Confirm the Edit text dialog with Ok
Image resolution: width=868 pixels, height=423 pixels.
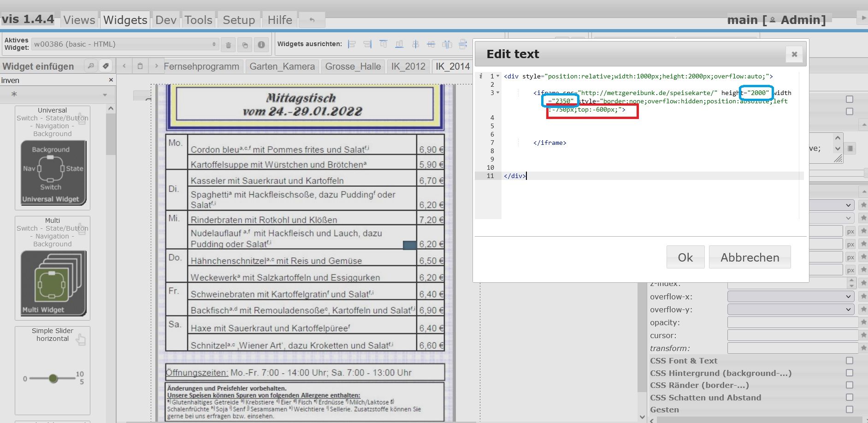coord(685,257)
